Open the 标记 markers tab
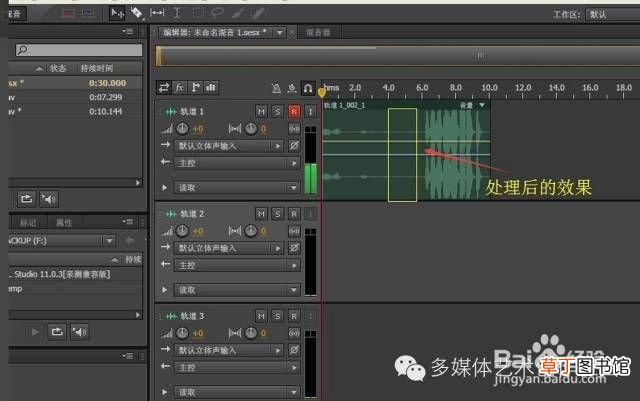This screenshot has height=401, width=640. (x=28, y=223)
